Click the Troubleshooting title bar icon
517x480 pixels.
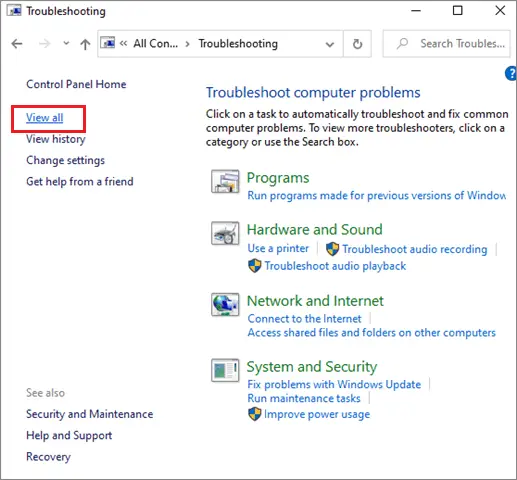tap(14, 11)
